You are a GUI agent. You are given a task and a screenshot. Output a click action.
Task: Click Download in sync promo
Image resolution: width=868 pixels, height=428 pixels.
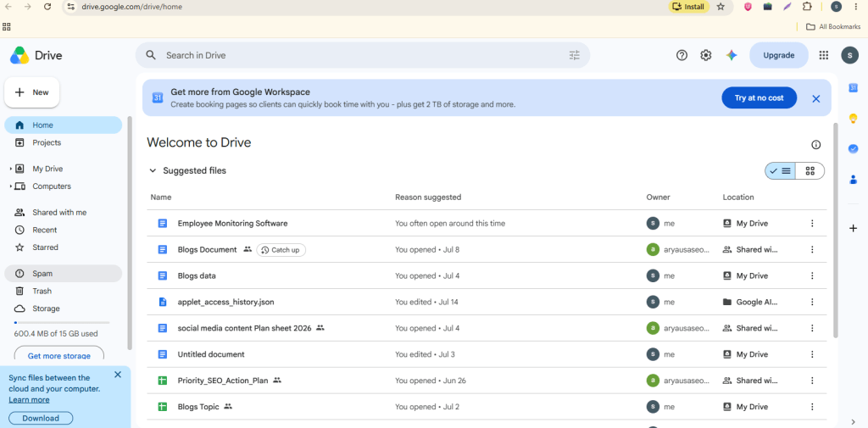point(41,418)
